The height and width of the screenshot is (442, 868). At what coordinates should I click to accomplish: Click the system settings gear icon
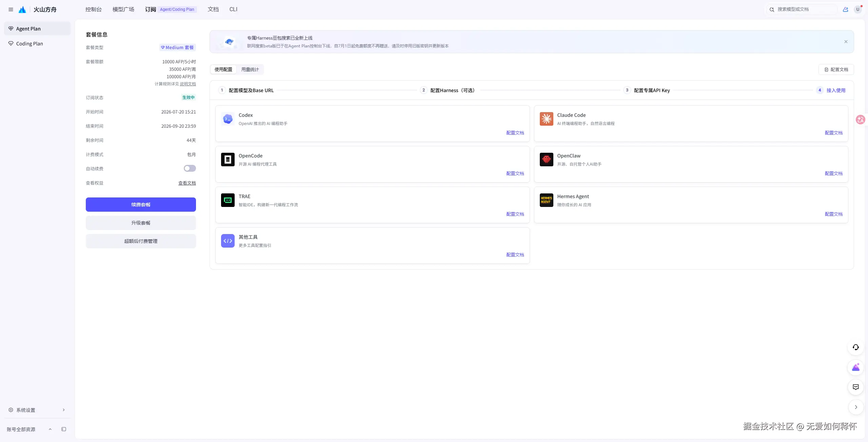11,410
